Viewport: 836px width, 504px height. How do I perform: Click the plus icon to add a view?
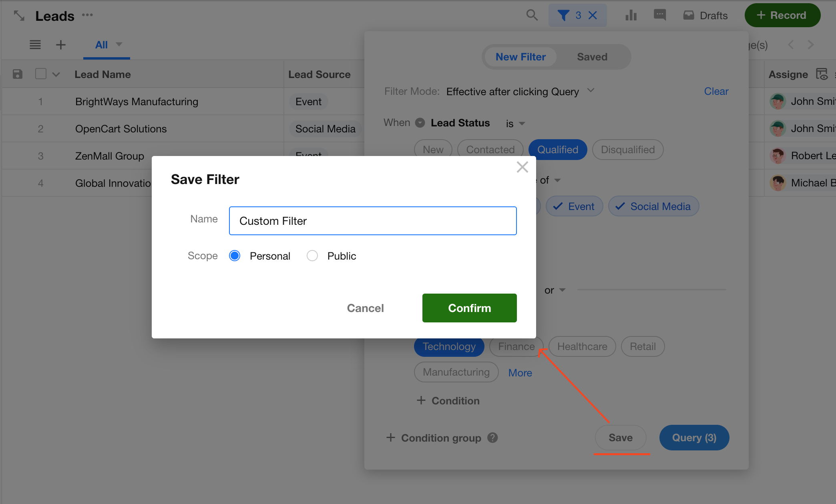61,44
